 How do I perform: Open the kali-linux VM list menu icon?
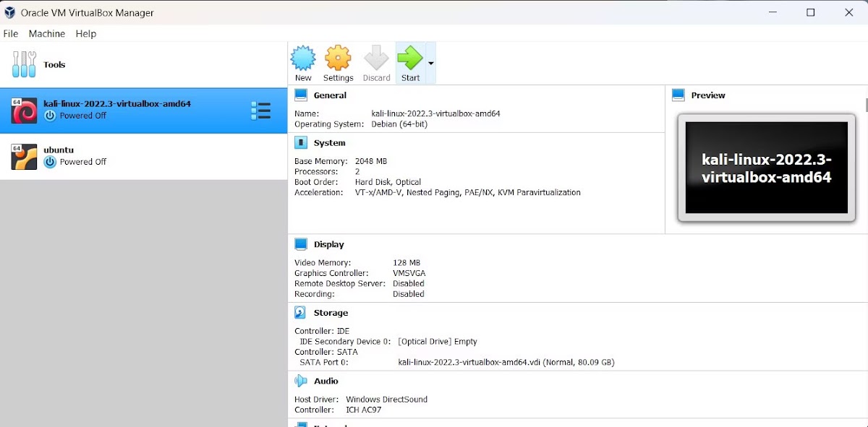(x=260, y=111)
